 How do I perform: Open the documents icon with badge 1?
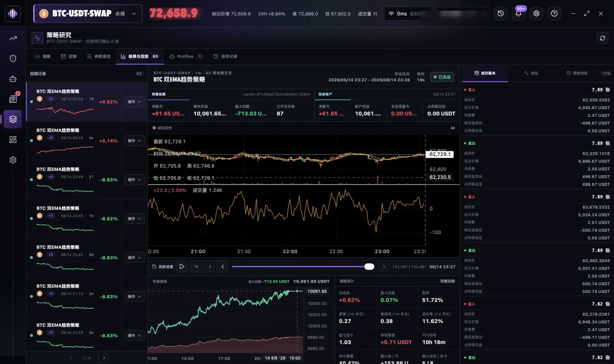[13, 99]
